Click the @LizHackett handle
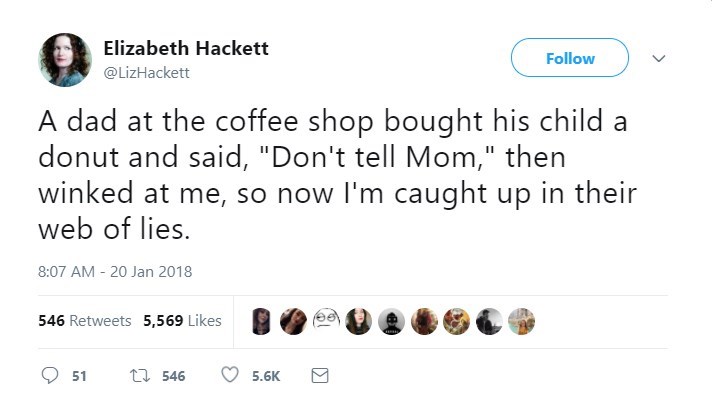The height and width of the screenshot is (400, 712). click(146, 73)
